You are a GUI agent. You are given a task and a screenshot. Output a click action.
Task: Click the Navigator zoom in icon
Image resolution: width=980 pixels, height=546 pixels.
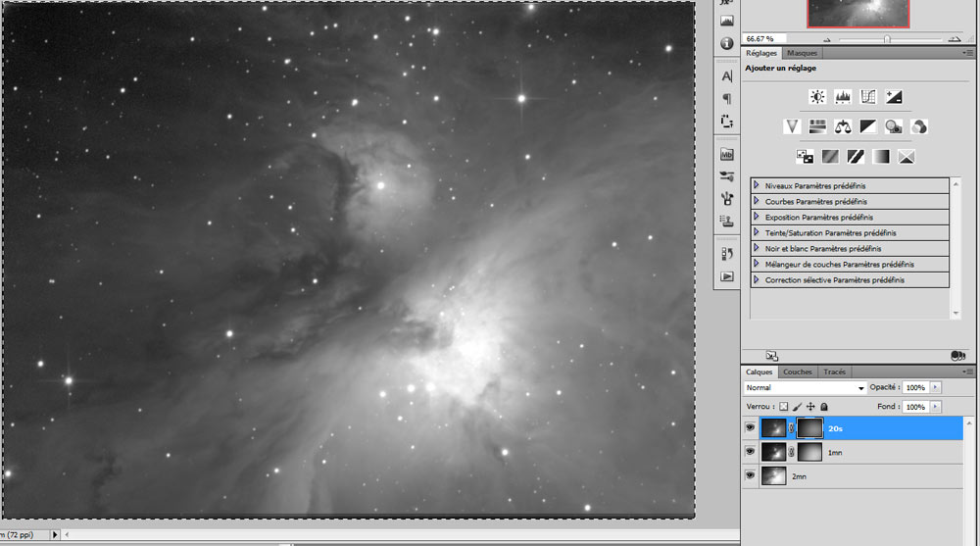coord(955,39)
